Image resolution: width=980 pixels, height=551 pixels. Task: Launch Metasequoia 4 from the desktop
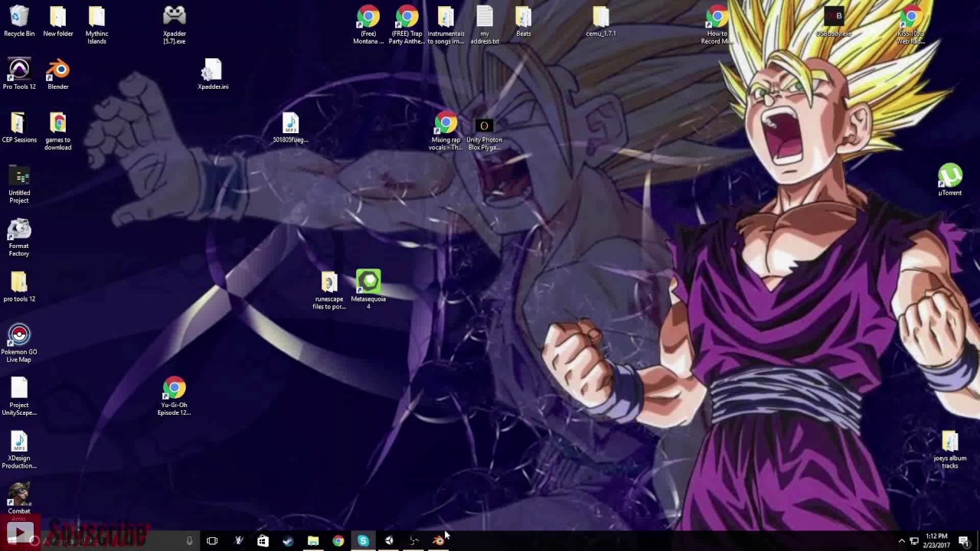[x=368, y=289]
